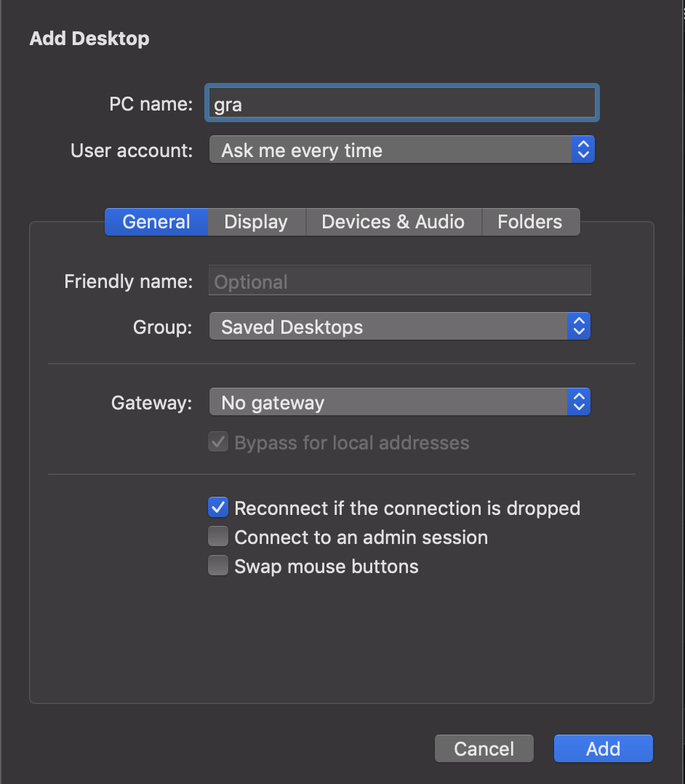Click the Group dropdown chevron arrows
Screen dimensions: 685x784
point(579,326)
